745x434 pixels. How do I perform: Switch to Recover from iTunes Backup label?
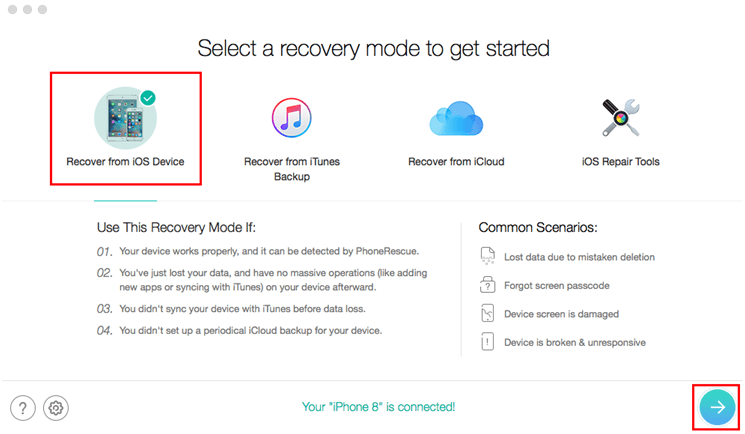click(292, 169)
